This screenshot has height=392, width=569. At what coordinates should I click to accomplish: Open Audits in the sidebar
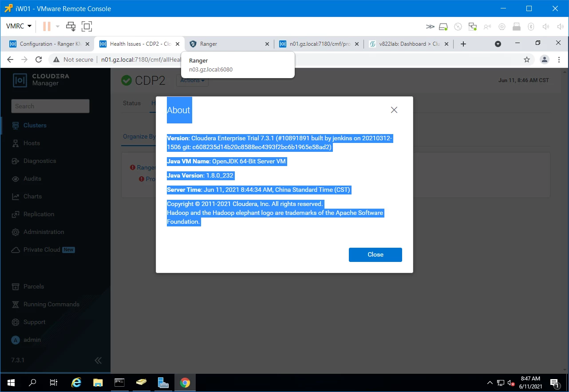coord(27,178)
